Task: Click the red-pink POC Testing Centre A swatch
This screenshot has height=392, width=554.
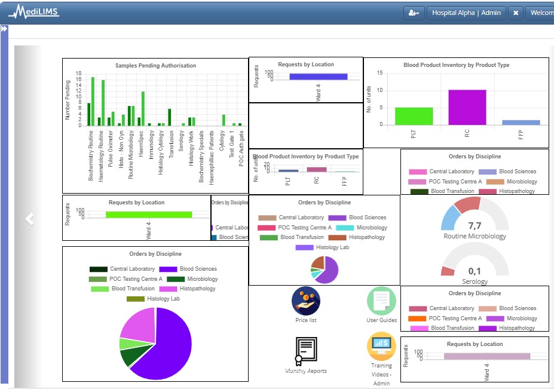Action: click(267, 228)
